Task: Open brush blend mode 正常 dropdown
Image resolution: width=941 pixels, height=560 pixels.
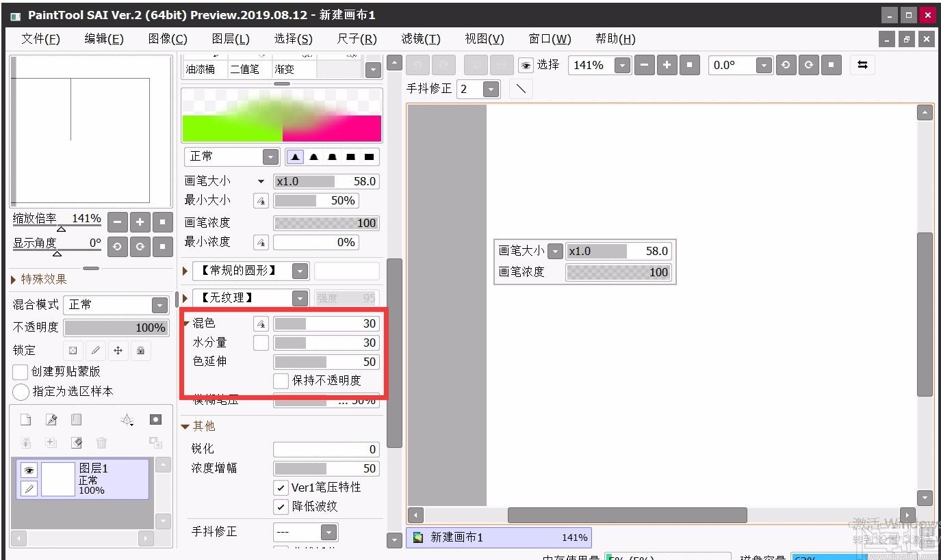Action: (x=270, y=157)
